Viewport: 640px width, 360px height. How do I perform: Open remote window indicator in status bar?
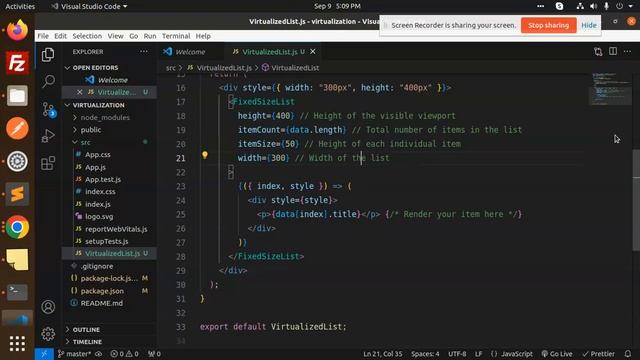pyautogui.click(x=44, y=354)
